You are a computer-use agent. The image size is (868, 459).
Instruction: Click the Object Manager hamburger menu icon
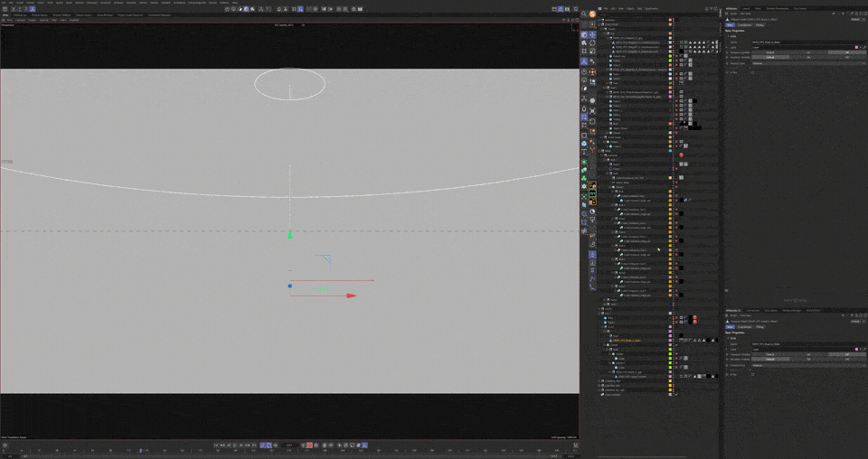pos(599,9)
